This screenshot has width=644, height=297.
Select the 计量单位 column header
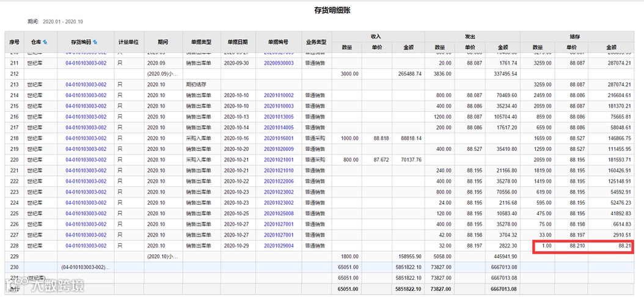[x=128, y=42]
